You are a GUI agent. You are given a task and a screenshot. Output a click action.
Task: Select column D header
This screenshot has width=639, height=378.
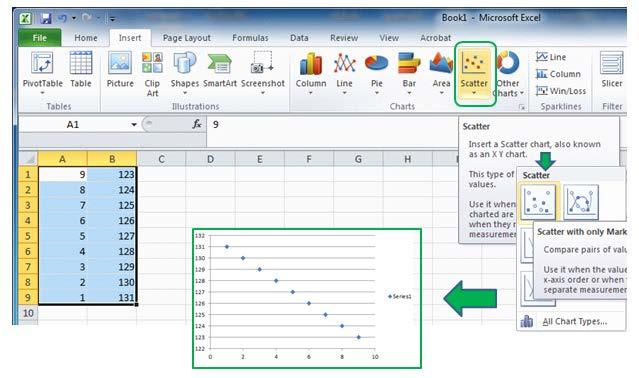(210, 159)
